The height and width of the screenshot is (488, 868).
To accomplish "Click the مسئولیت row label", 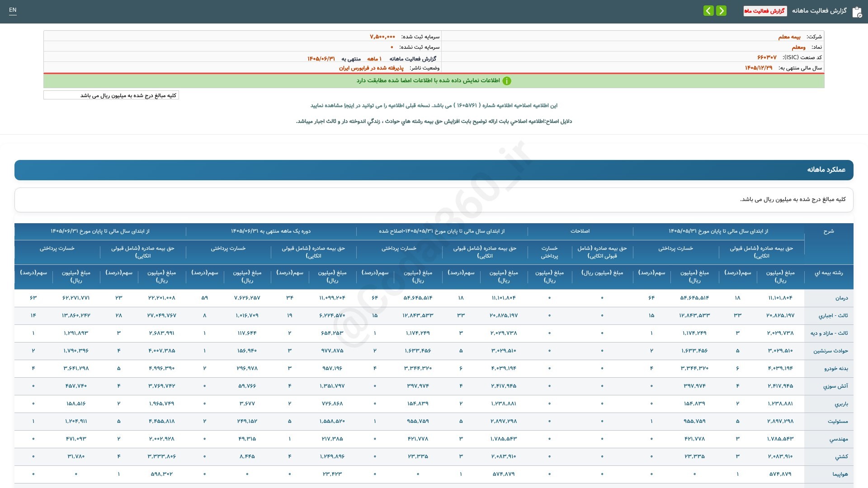I will coord(838,422).
